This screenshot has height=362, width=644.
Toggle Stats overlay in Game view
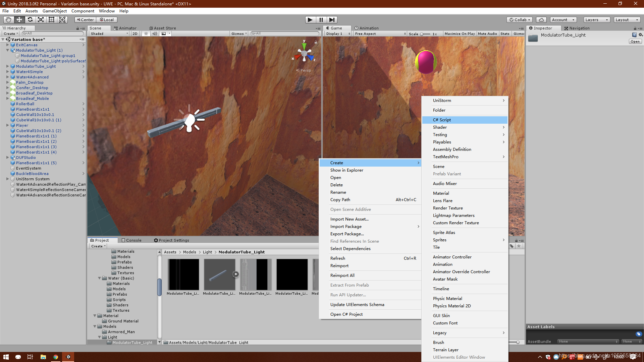pyautogui.click(x=505, y=34)
